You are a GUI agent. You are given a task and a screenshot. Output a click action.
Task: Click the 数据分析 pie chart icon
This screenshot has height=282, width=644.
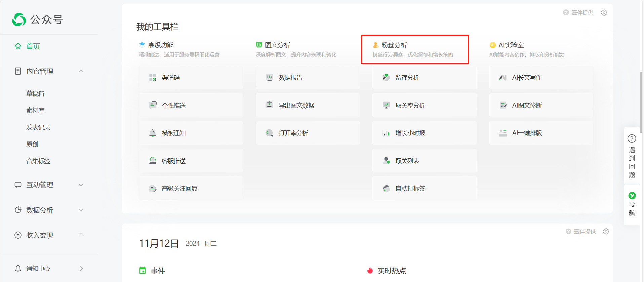18,210
